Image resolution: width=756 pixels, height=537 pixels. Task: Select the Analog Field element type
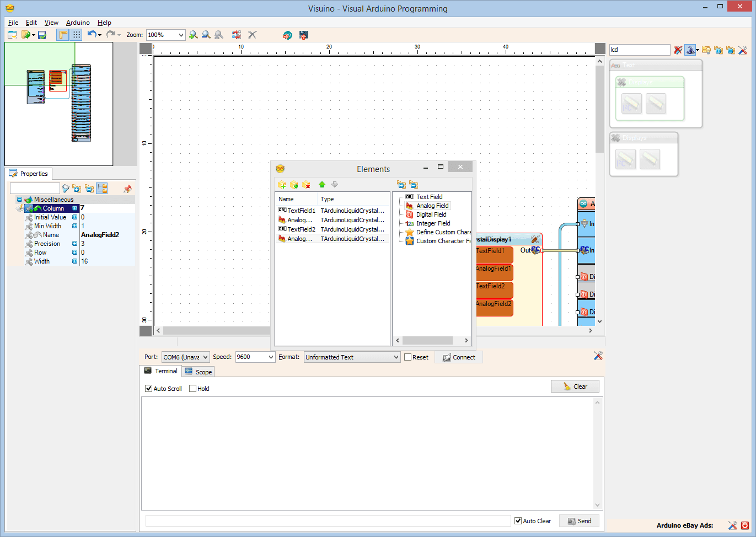tap(431, 205)
